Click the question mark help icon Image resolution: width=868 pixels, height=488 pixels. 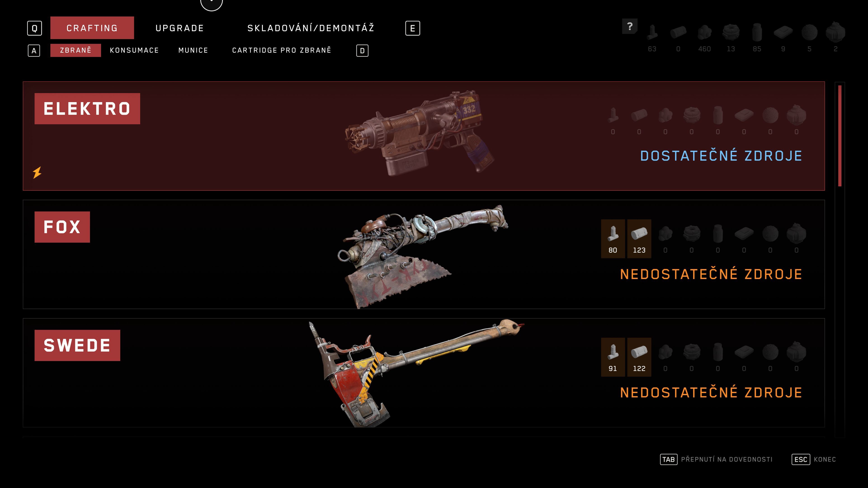630,26
